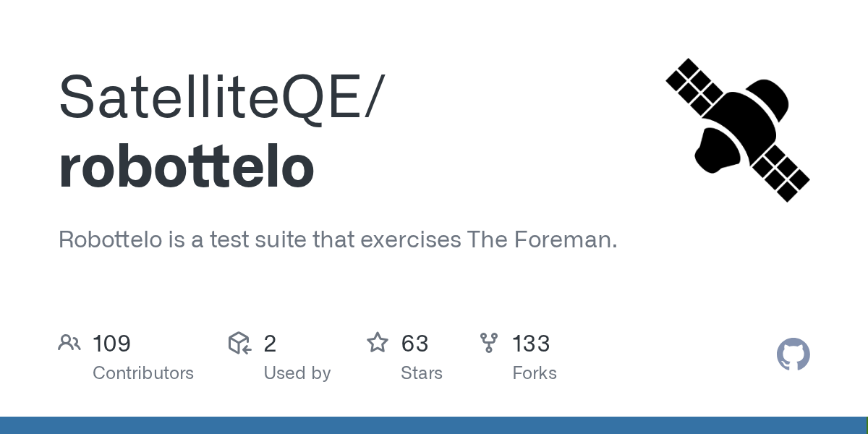Image resolution: width=868 pixels, height=434 pixels.
Task: Click the blue language bar at the bottom
Action: pyautogui.click(x=434, y=425)
